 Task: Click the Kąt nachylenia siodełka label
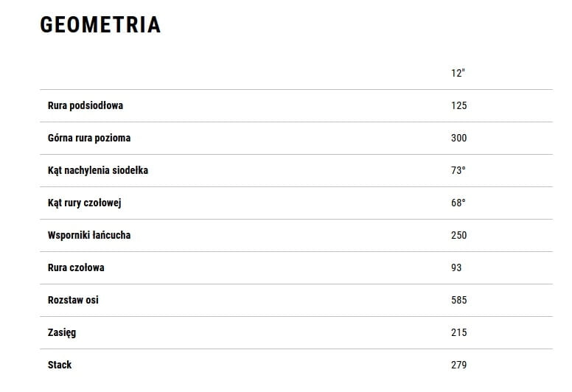[x=98, y=170]
